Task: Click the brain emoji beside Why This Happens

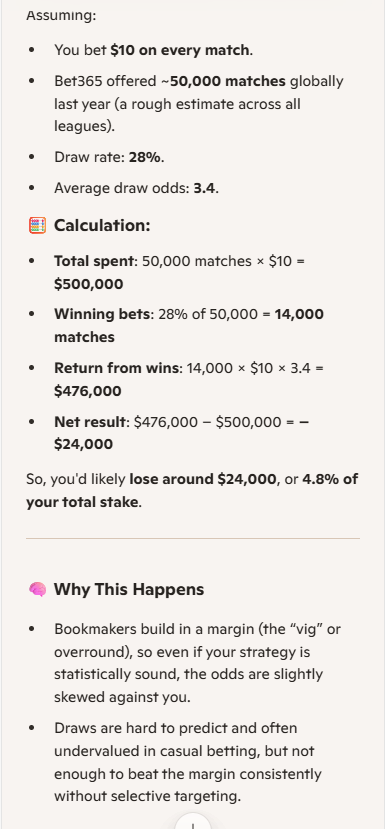Action: 37,589
